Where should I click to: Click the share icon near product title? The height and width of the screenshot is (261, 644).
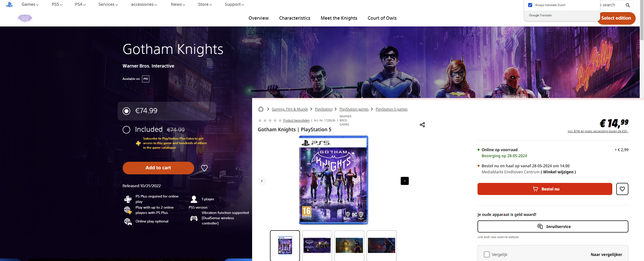pyautogui.click(x=422, y=125)
